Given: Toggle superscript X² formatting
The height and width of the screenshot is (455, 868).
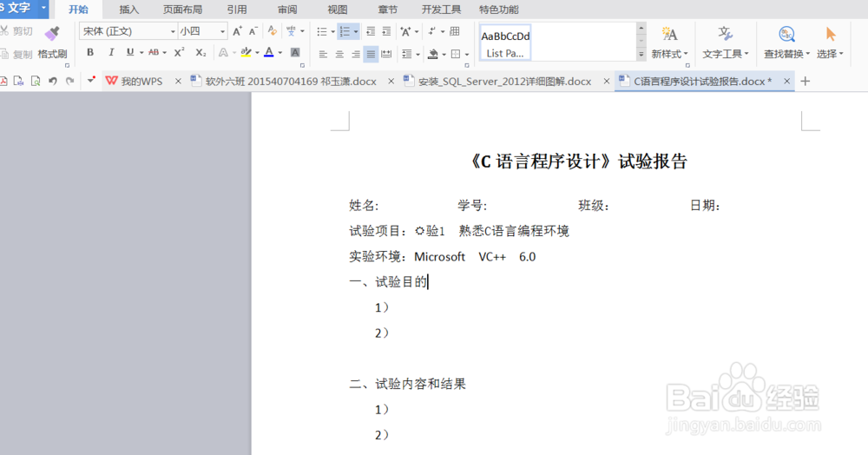Looking at the screenshot, I should (x=180, y=52).
